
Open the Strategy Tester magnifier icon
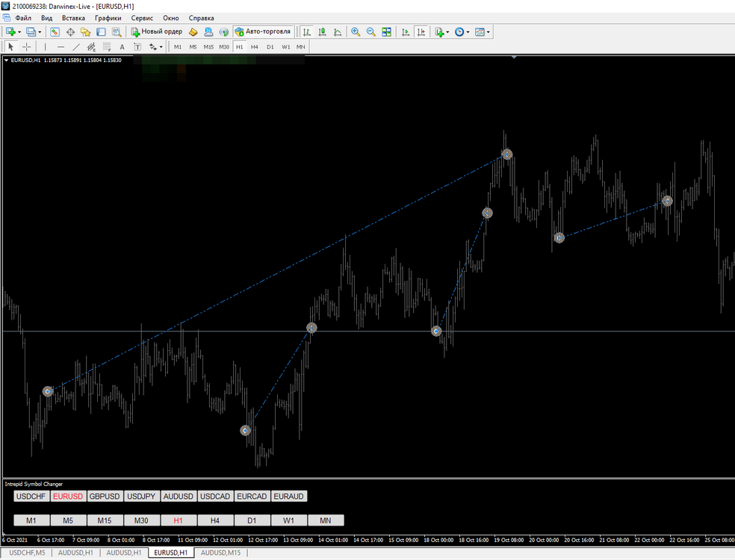pos(117,32)
